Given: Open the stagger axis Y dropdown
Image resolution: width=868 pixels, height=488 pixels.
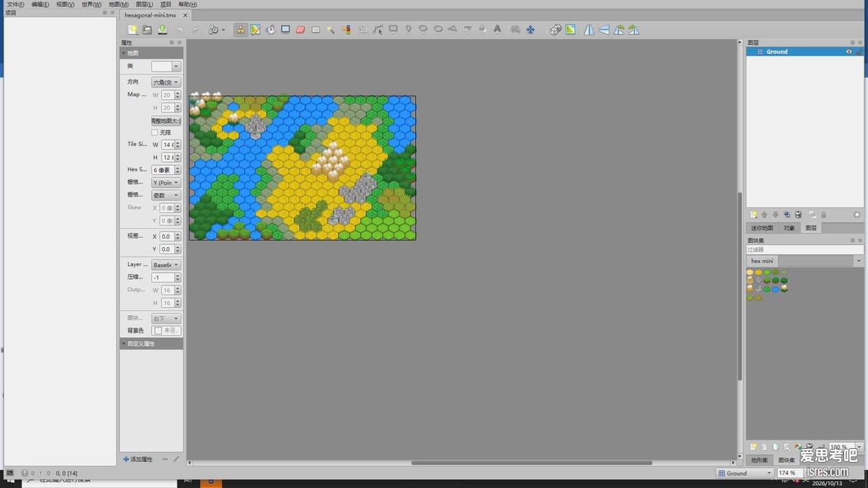Looking at the screenshot, I should click(x=166, y=183).
